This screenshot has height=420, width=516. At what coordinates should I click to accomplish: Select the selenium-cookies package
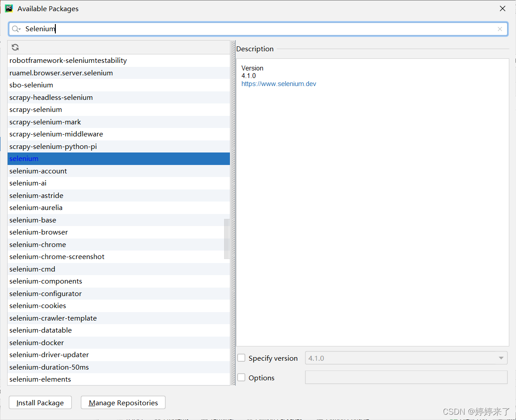pyautogui.click(x=118, y=305)
